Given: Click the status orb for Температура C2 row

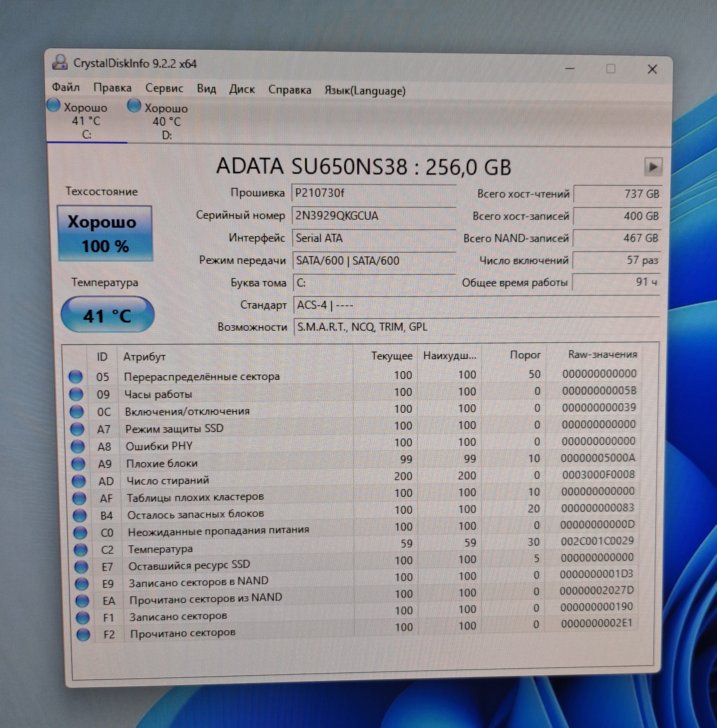Looking at the screenshot, I should click(80, 550).
